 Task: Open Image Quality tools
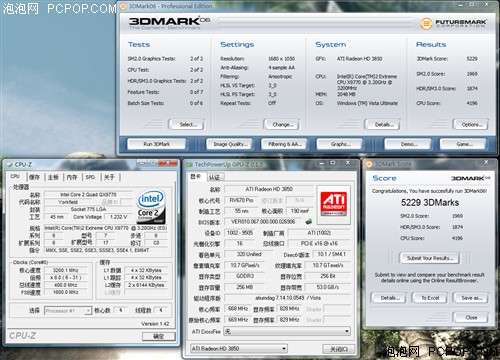click(x=229, y=144)
